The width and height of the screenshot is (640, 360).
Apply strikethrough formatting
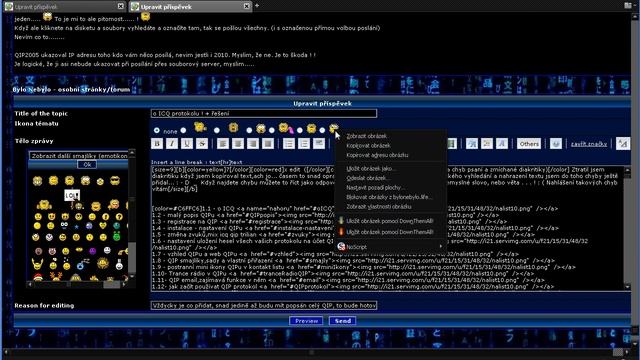tap(202, 144)
